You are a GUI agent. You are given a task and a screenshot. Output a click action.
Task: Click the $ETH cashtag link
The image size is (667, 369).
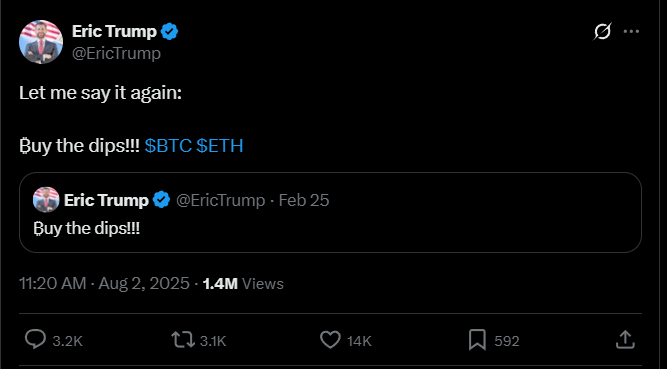click(219, 146)
